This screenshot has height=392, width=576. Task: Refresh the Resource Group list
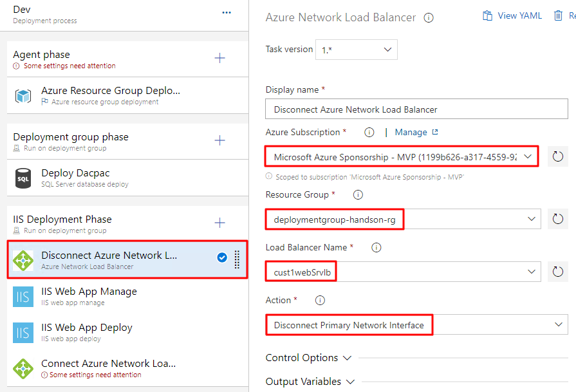(557, 219)
